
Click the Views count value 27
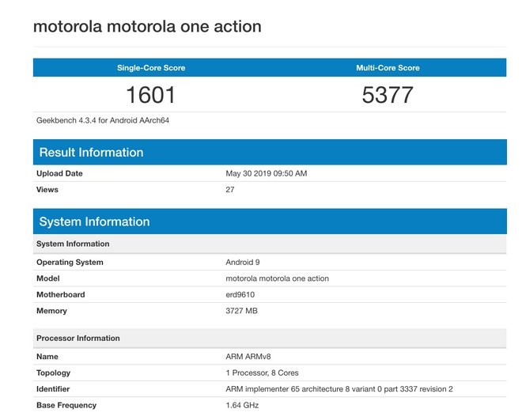pyautogui.click(x=230, y=190)
